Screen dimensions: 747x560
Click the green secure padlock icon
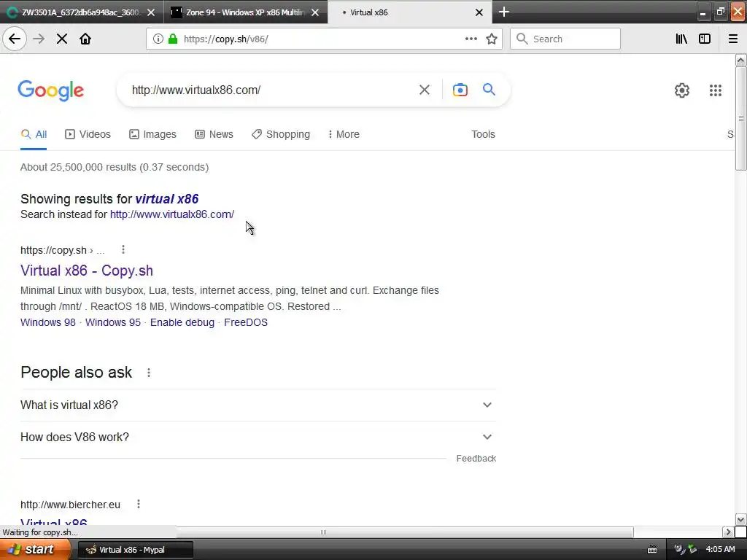point(173,39)
